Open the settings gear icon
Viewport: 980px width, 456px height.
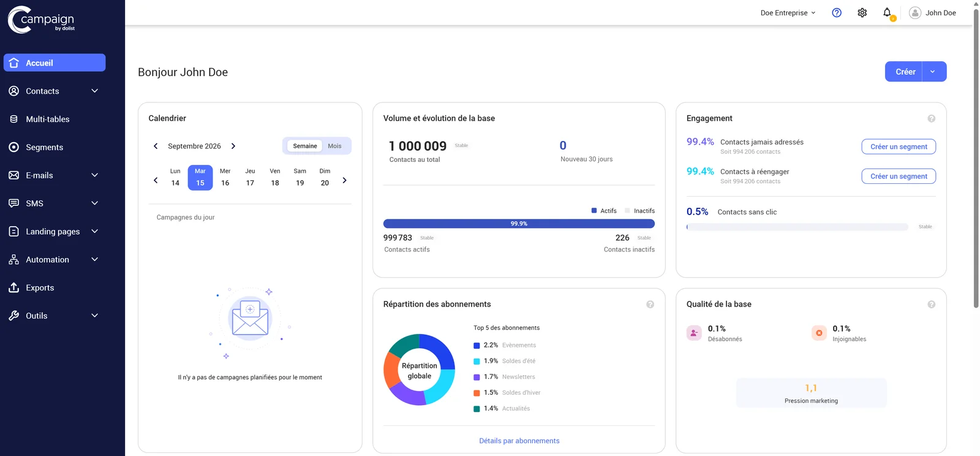point(862,13)
